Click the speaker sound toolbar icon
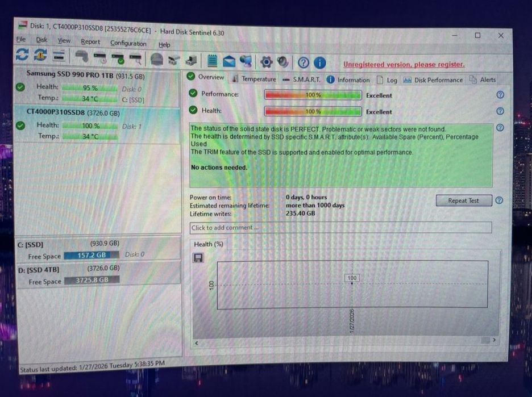The image size is (532, 397). click(x=282, y=62)
